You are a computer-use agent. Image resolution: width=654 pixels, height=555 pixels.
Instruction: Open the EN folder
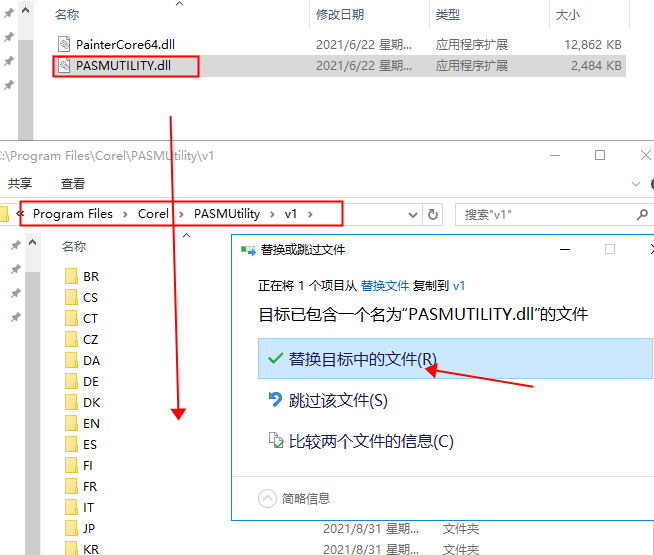tap(83, 423)
